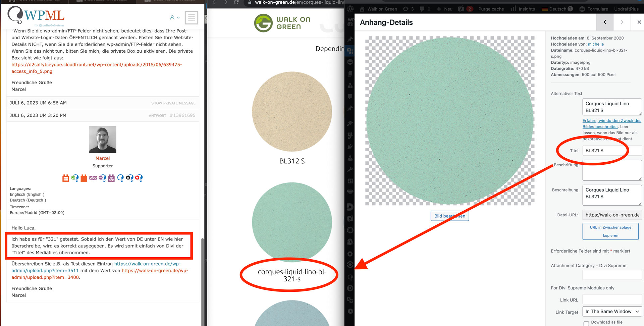Click the Link URL input field
The image size is (644, 326).
[612, 299]
